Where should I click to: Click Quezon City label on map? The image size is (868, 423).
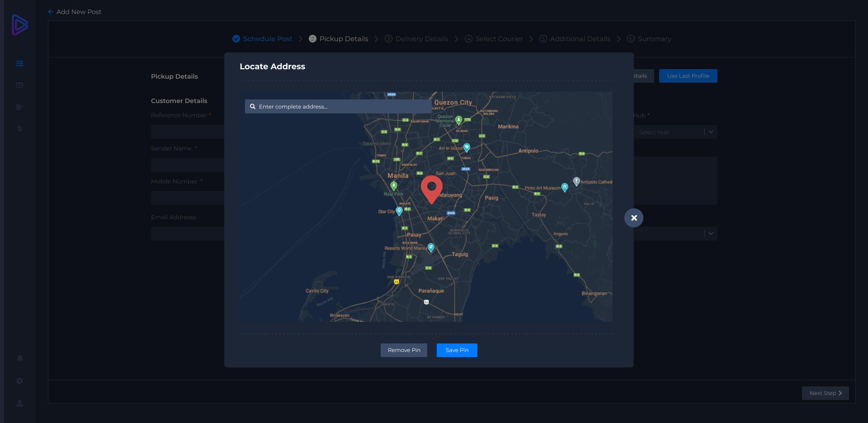click(453, 103)
